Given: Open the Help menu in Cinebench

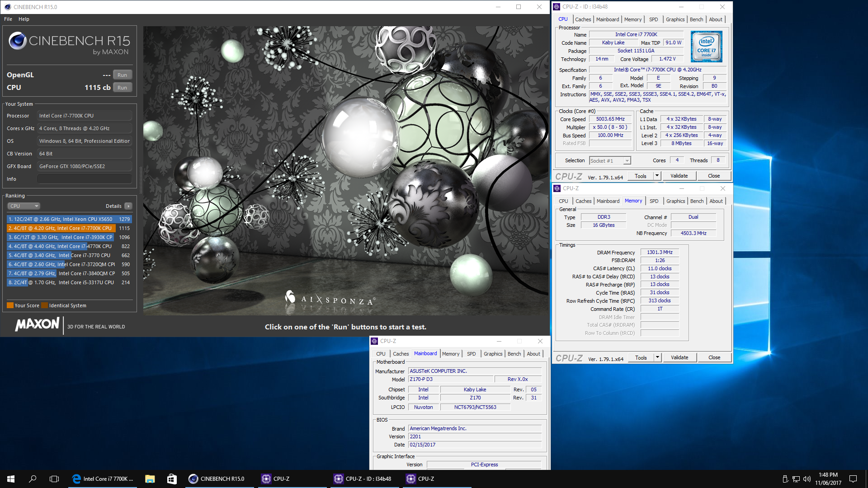Looking at the screenshot, I should [24, 19].
